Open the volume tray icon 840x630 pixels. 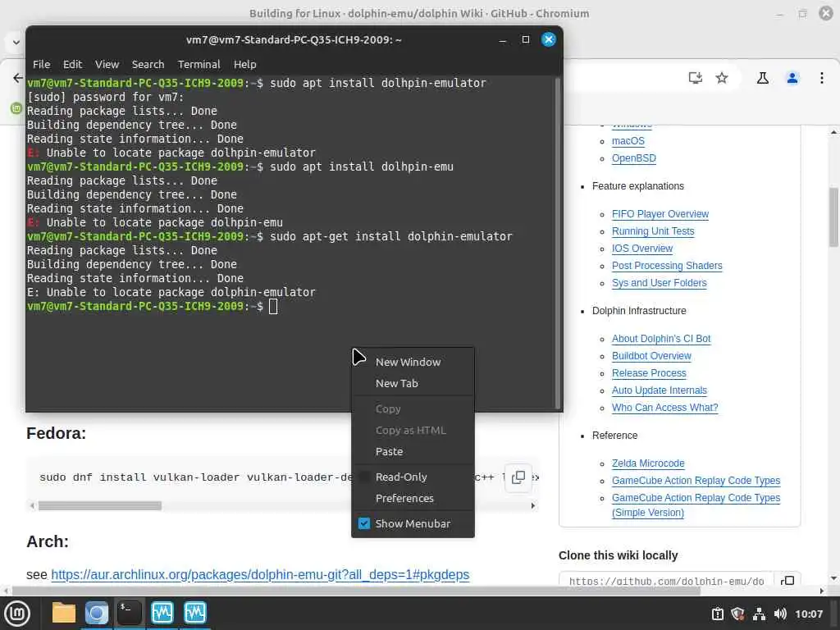click(780, 614)
